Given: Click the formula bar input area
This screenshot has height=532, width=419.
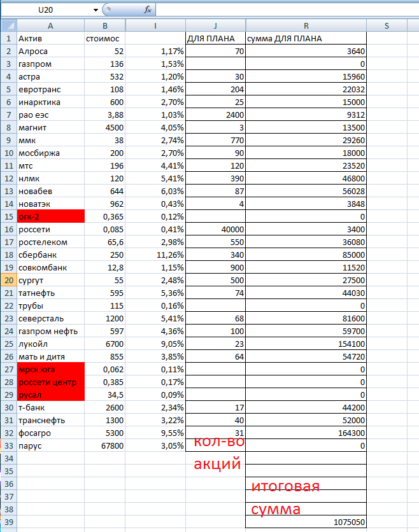Looking at the screenshot, I should pos(287,10).
